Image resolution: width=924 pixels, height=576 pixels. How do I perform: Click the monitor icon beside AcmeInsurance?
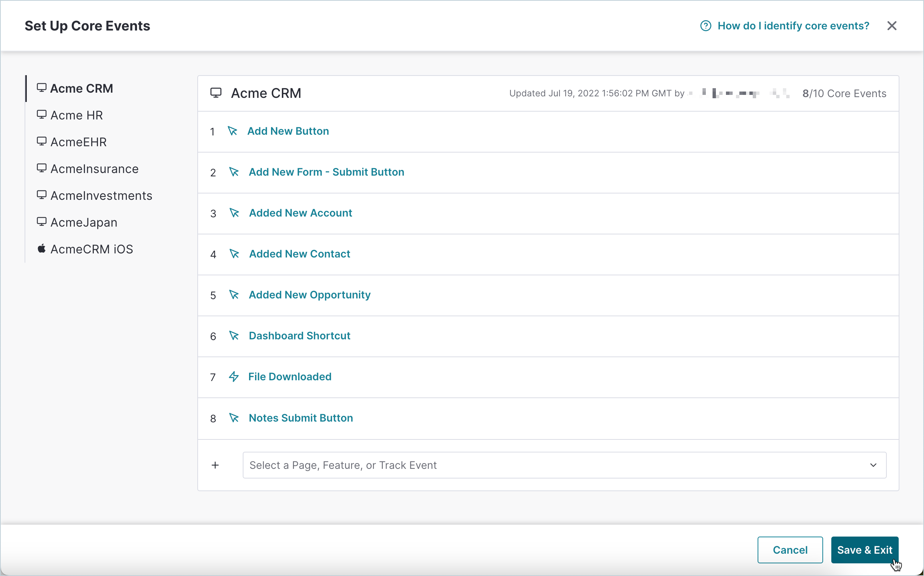click(x=42, y=168)
